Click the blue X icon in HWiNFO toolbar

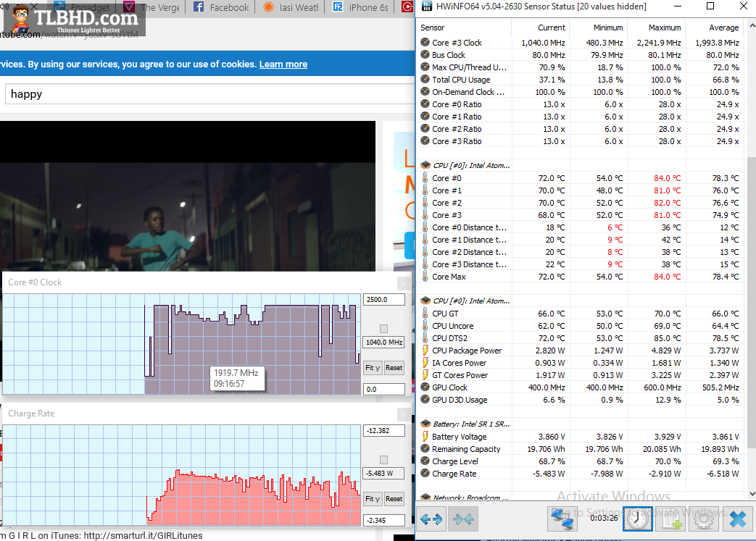737,519
